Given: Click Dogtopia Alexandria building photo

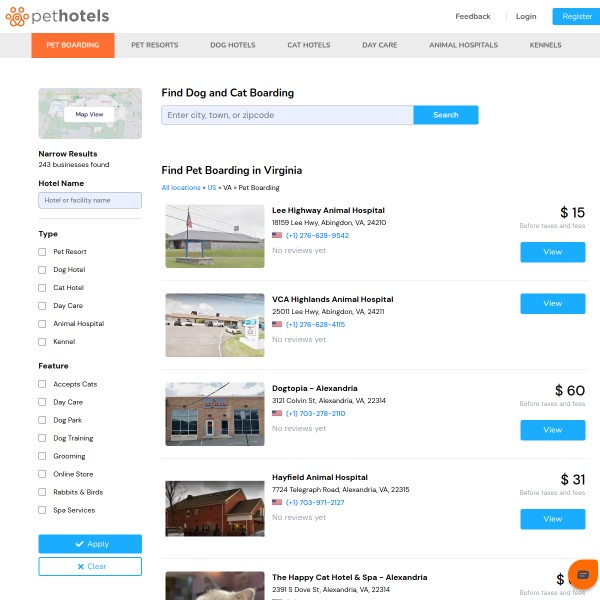Looking at the screenshot, I should pyautogui.click(x=215, y=414).
